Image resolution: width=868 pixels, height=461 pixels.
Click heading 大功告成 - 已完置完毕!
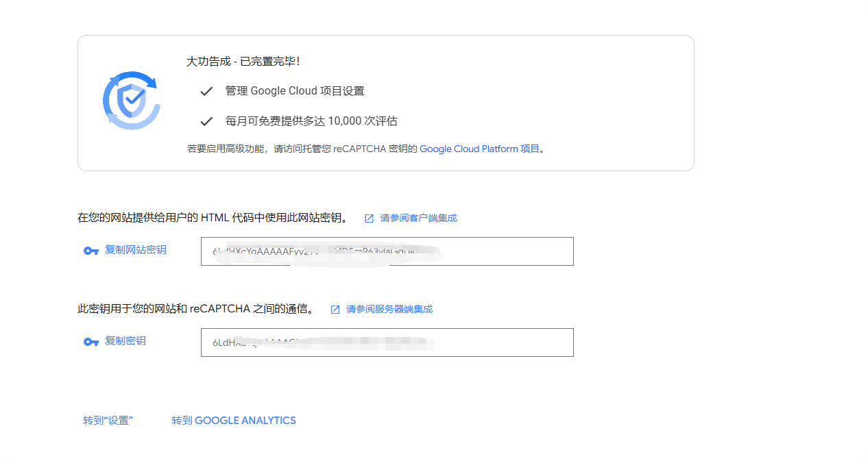tap(243, 62)
